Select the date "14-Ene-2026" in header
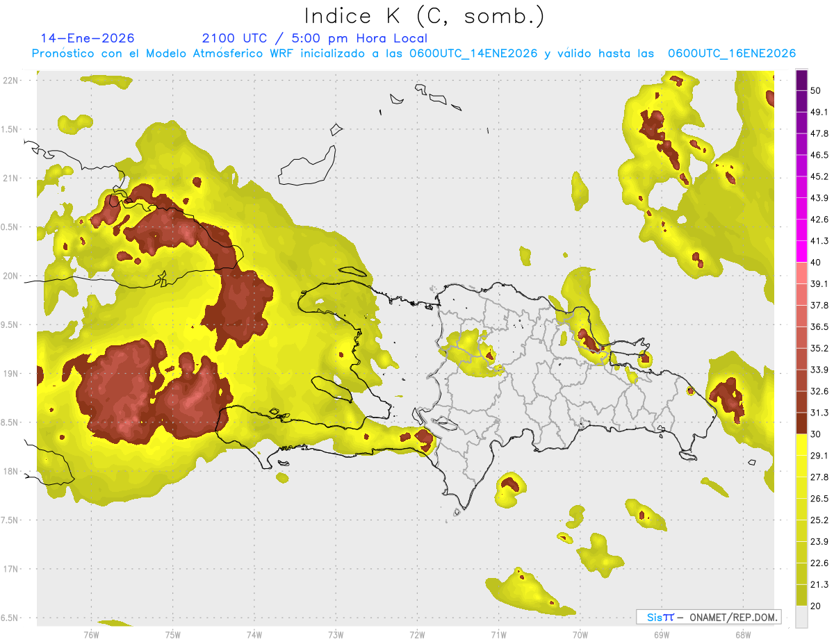834x644 pixels. coord(88,38)
